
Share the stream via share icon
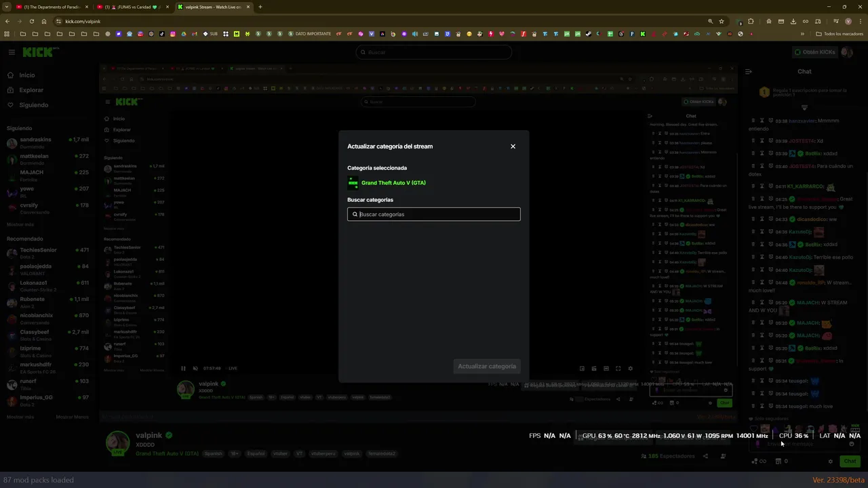coord(705,456)
